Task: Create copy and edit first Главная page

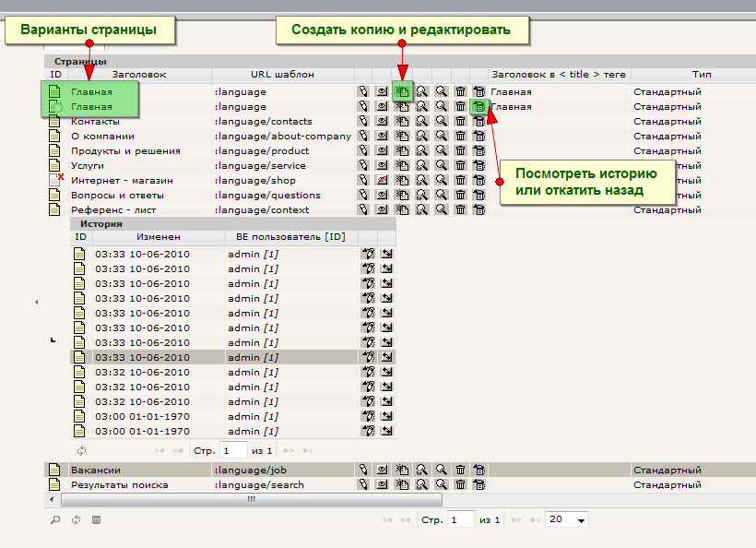Action: 402,91
